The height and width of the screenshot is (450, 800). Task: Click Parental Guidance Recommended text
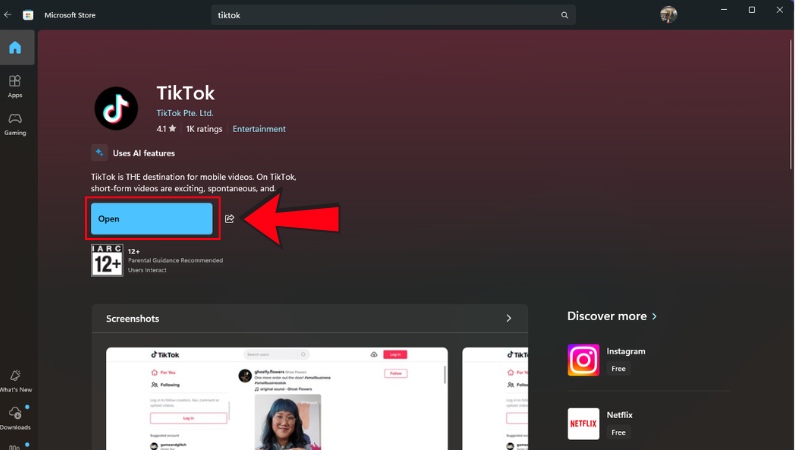point(176,260)
